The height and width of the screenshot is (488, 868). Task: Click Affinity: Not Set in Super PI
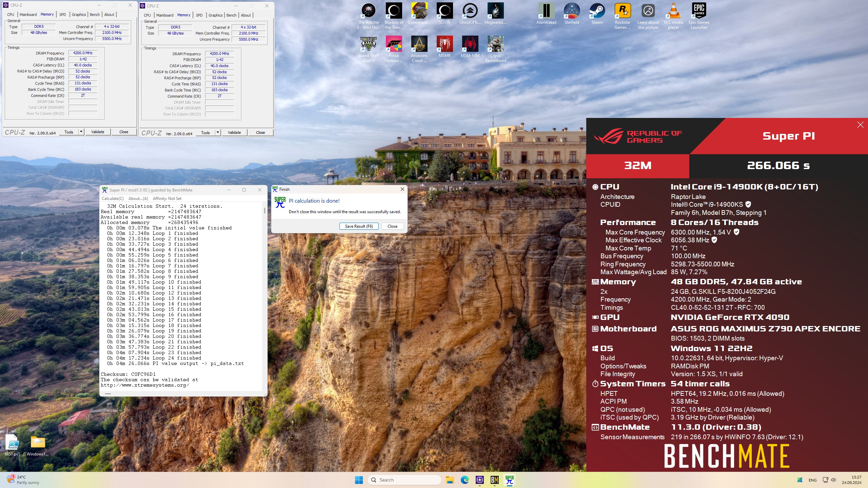(x=167, y=199)
